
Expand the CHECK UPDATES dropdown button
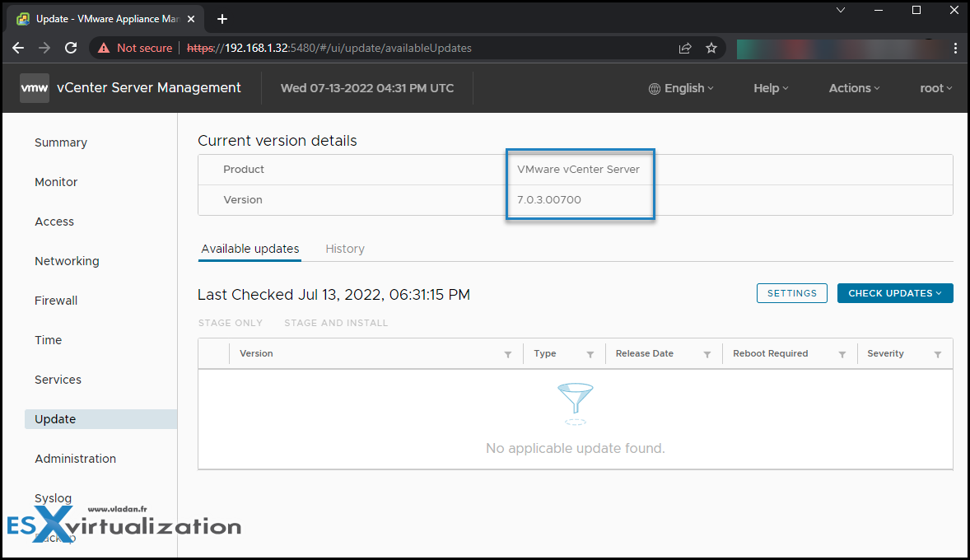click(x=895, y=293)
